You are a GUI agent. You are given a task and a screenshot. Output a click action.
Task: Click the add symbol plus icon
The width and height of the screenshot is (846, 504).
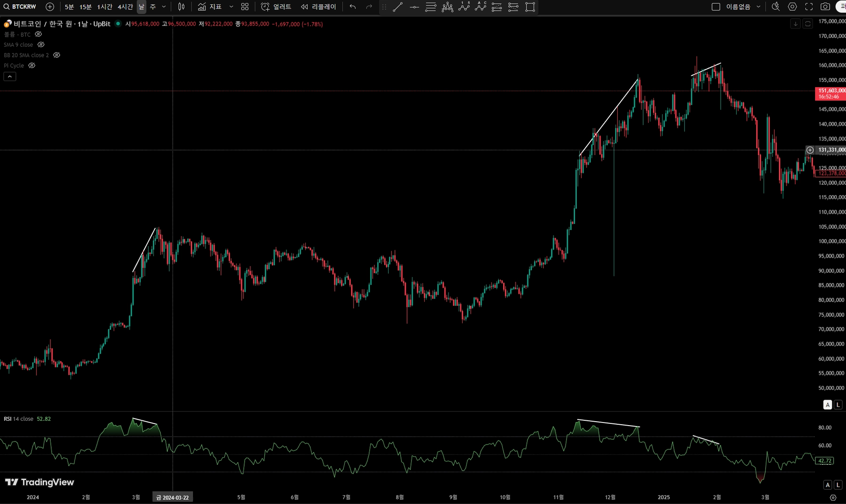pyautogui.click(x=50, y=7)
